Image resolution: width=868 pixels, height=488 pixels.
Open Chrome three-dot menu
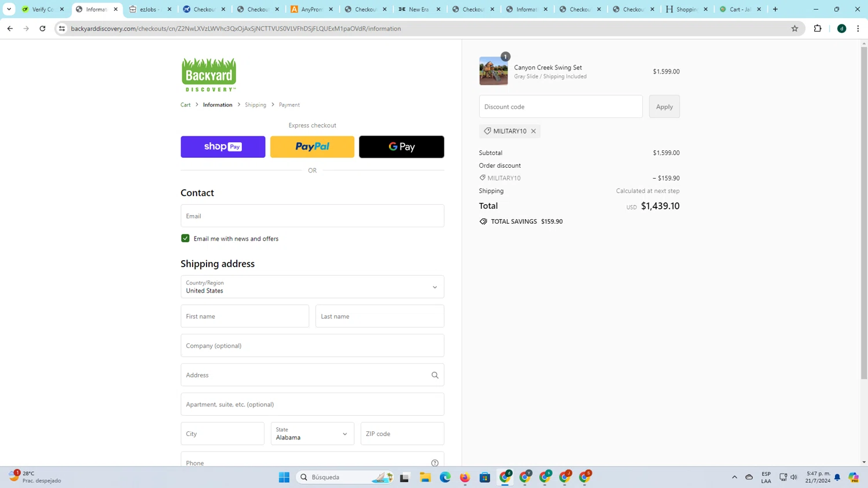(858, 28)
